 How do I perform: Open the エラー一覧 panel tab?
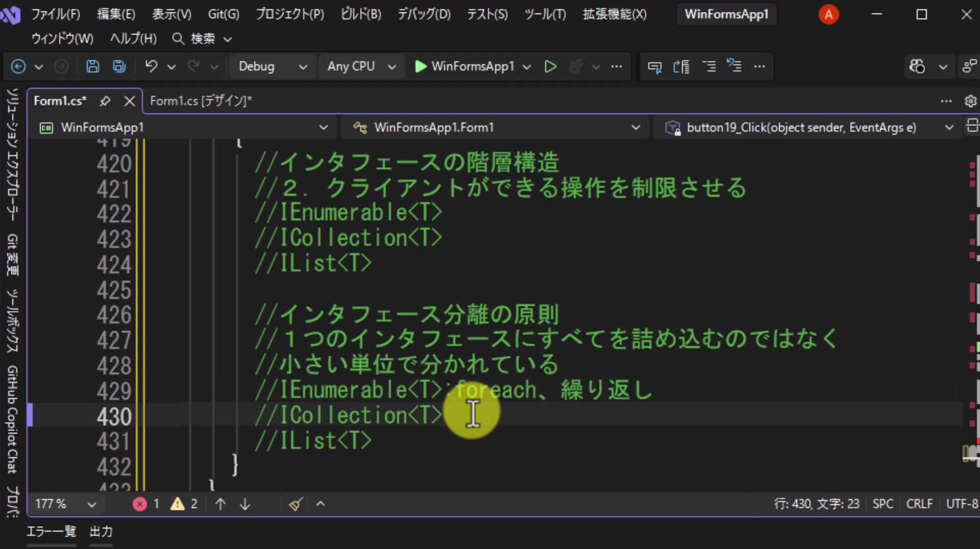(x=51, y=532)
